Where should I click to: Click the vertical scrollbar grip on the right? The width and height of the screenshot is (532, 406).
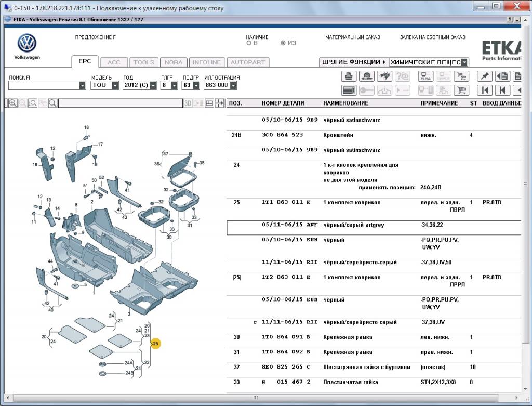click(525, 185)
